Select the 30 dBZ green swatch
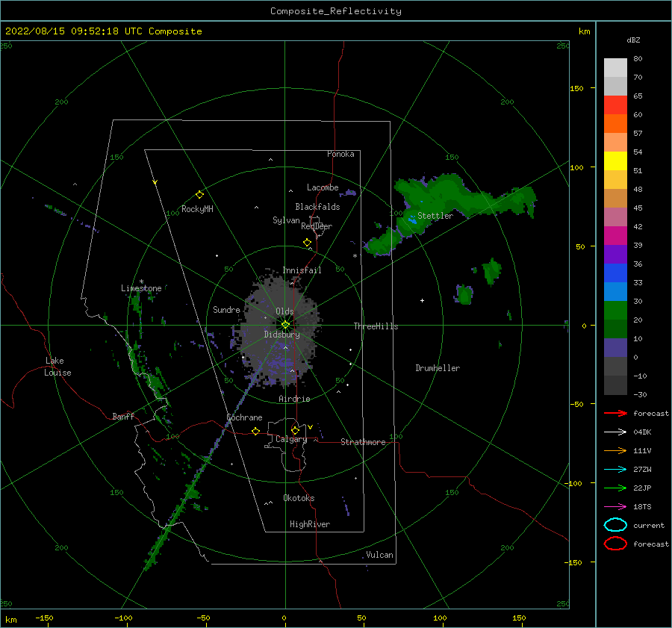The height and width of the screenshot is (628, 672). click(615, 310)
